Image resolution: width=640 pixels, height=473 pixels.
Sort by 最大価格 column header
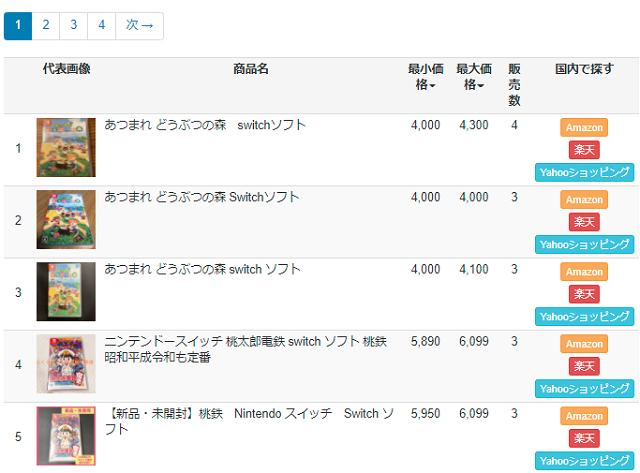click(x=474, y=77)
